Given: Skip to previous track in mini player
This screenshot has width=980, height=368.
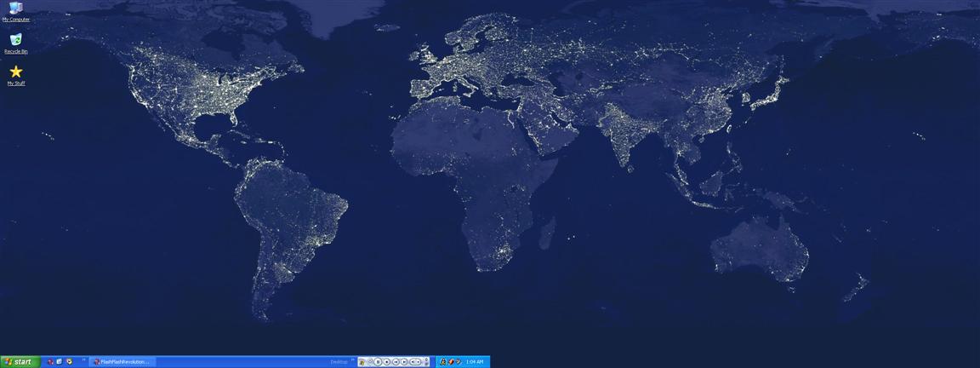Looking at the screenshot, I should (x=396, y=362).
